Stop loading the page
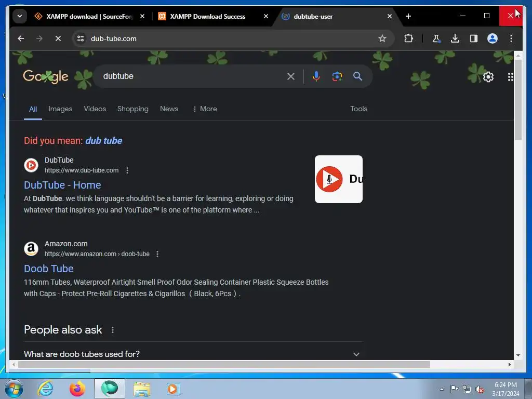Viewport: 532px width, 399px height. 58,38
